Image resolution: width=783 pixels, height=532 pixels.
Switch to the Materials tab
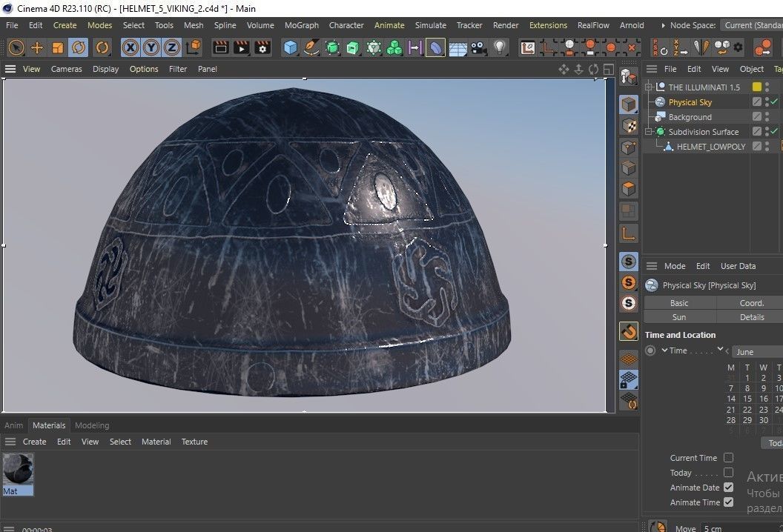pyautogui.click(x=49, y=425)
